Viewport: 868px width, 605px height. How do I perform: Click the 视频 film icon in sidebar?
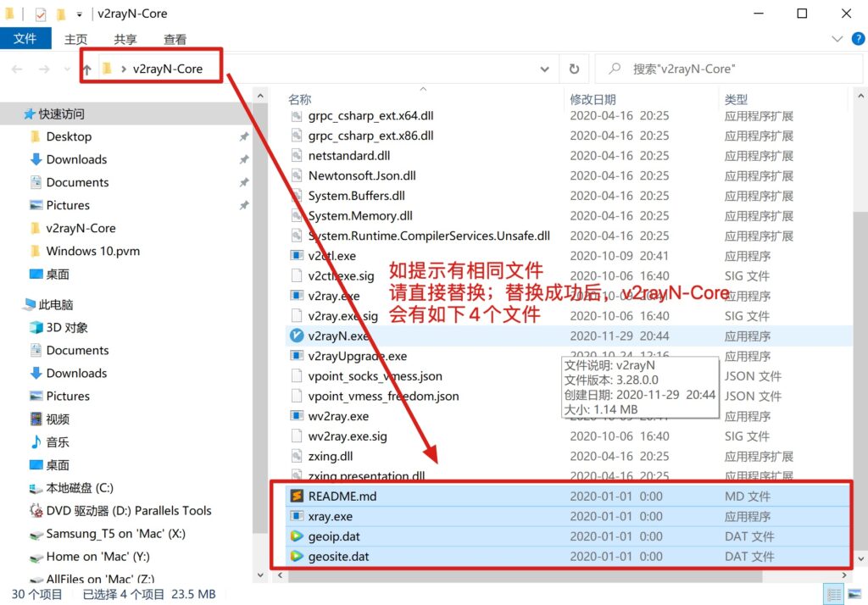(36, 419)
